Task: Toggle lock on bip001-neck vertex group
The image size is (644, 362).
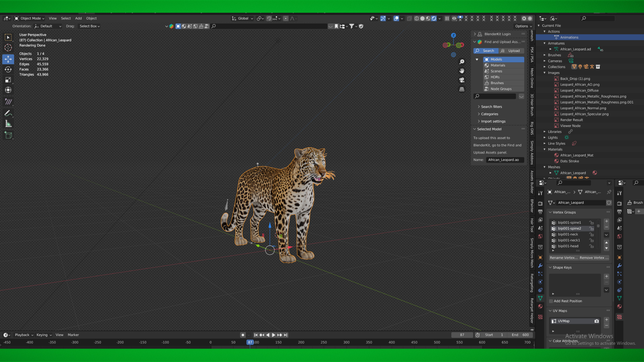Action: (x=591, y=234)
